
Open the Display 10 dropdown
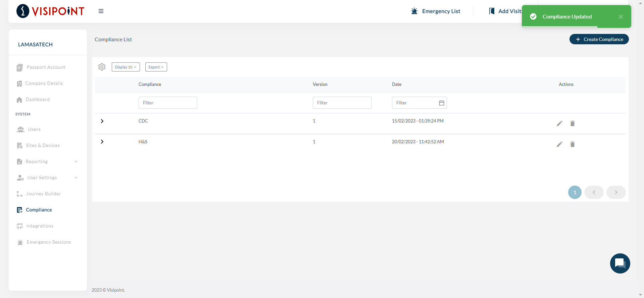(126, 67)
